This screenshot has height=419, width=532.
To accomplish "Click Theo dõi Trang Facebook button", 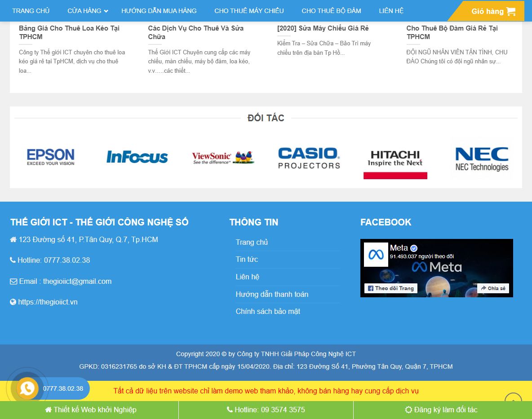I will click(x=391, y=288).
